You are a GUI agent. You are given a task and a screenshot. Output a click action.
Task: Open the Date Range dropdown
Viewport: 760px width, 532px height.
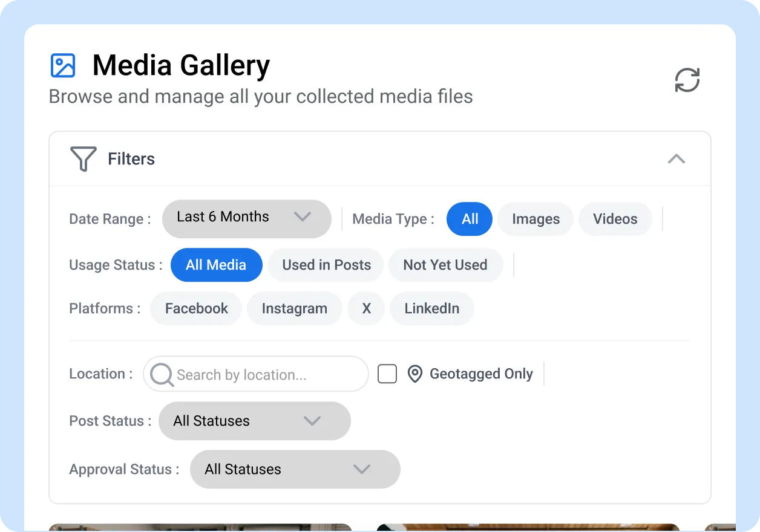tap(246, 218)
